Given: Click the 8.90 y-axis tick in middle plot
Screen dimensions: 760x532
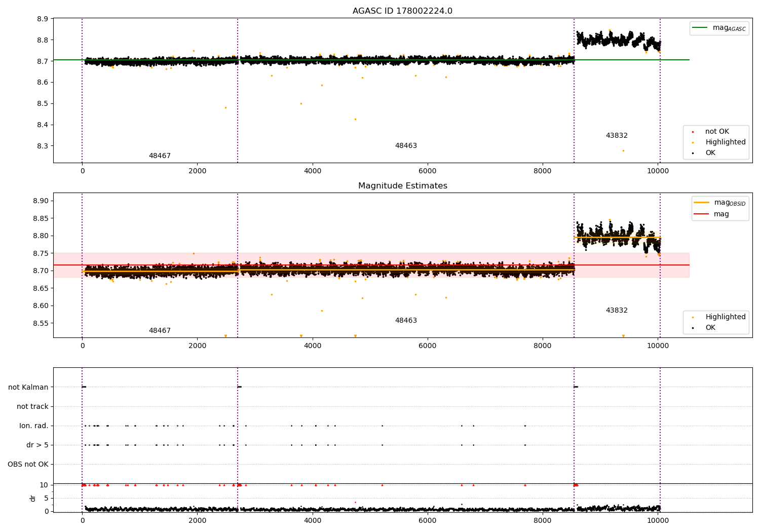Looking at the screenshot, I should [x=41, y=201].
